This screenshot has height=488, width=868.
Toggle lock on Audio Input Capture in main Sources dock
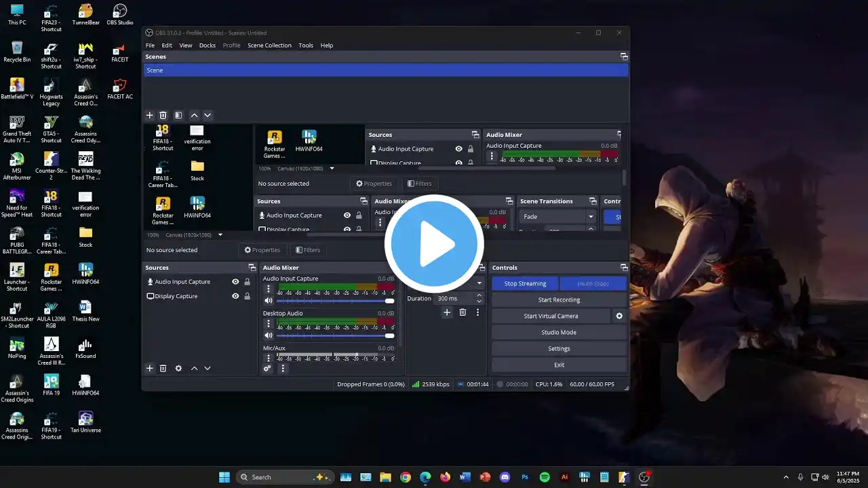coord(247,282)
